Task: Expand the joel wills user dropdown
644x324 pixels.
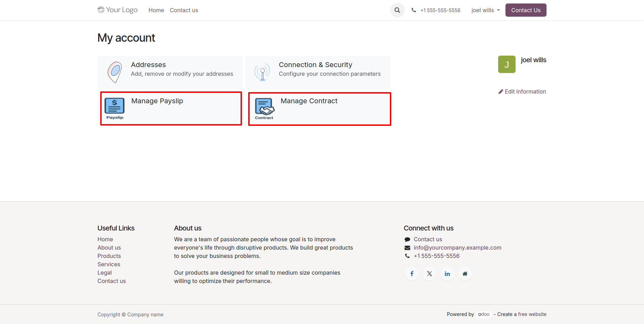Action: coord(485,10)
